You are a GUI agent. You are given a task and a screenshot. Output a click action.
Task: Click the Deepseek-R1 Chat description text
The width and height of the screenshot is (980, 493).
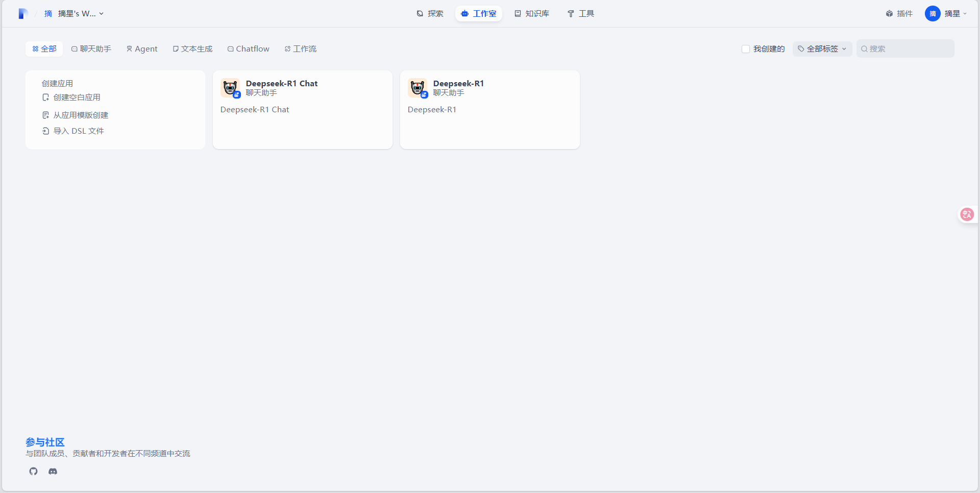(255, 110)
